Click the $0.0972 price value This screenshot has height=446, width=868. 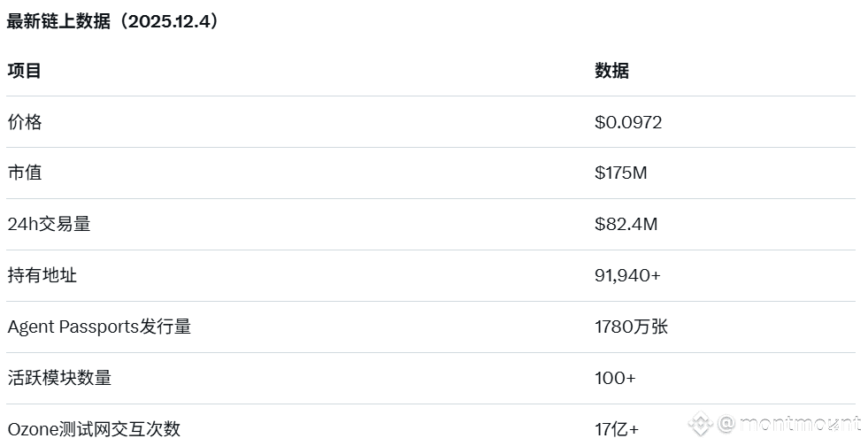(x=628, y=122)
